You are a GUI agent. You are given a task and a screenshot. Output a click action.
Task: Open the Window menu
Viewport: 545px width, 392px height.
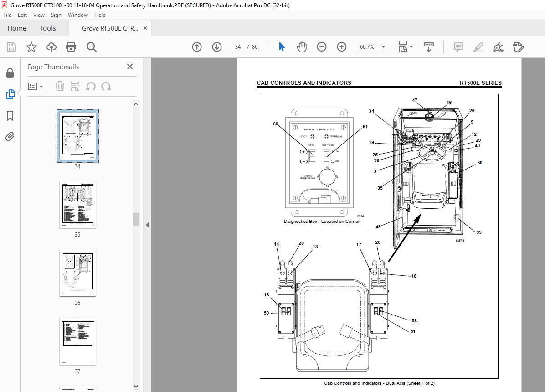(78, 15)
